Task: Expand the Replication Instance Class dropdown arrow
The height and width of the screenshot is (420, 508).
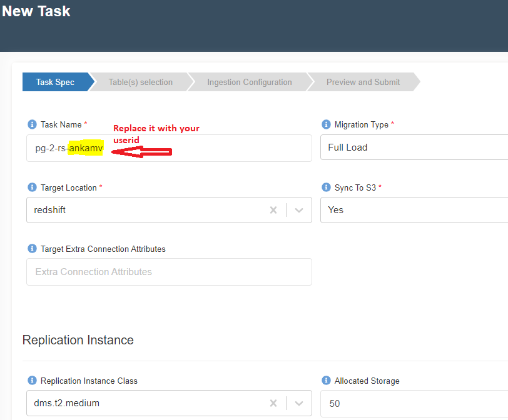Action: tap(299, 403)
